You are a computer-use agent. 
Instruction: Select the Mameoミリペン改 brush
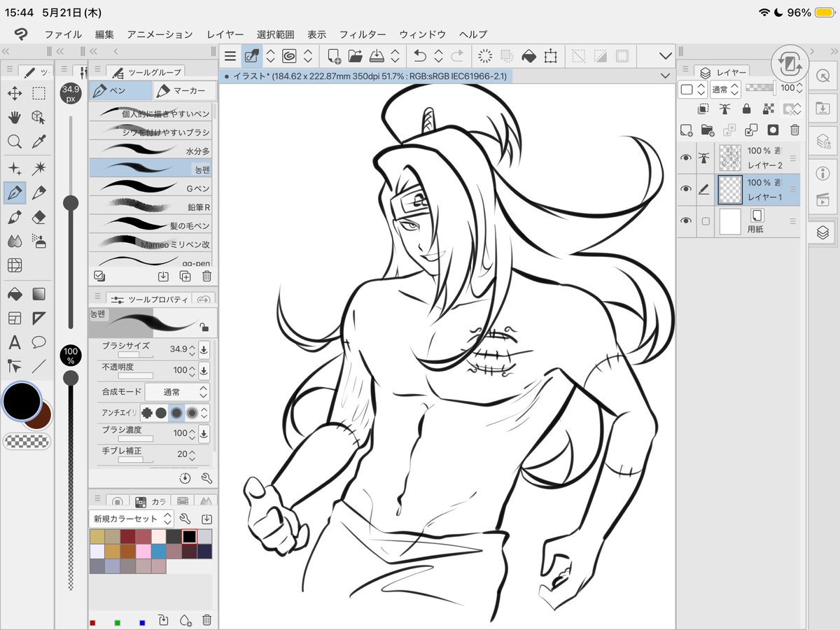150,244
